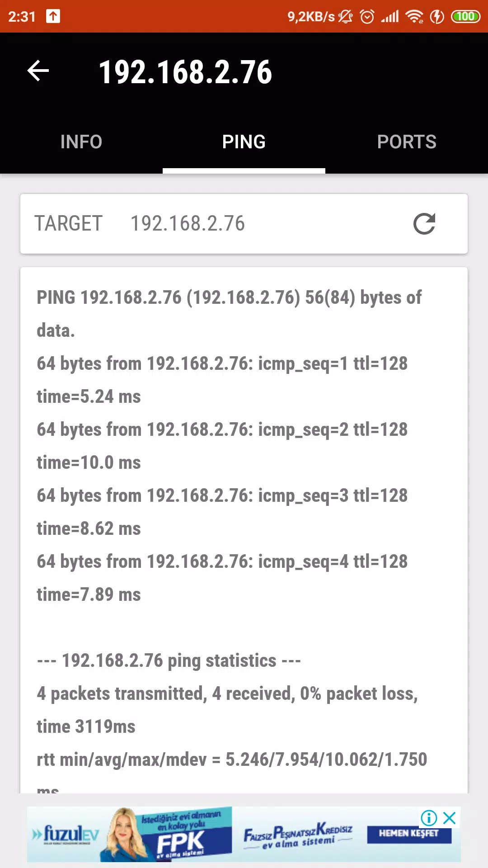The height and width of the screenshot is (868, 488).
Task: Switch to the PORTS tab
Action: 407,142
